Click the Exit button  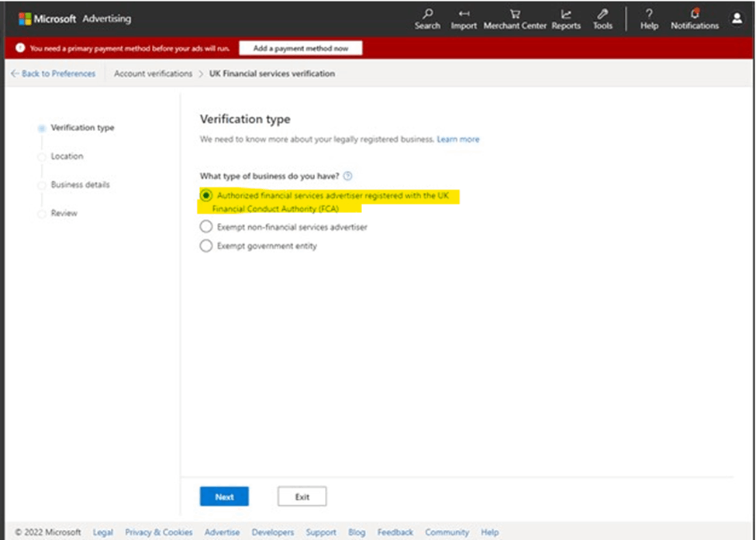[302, 497]
